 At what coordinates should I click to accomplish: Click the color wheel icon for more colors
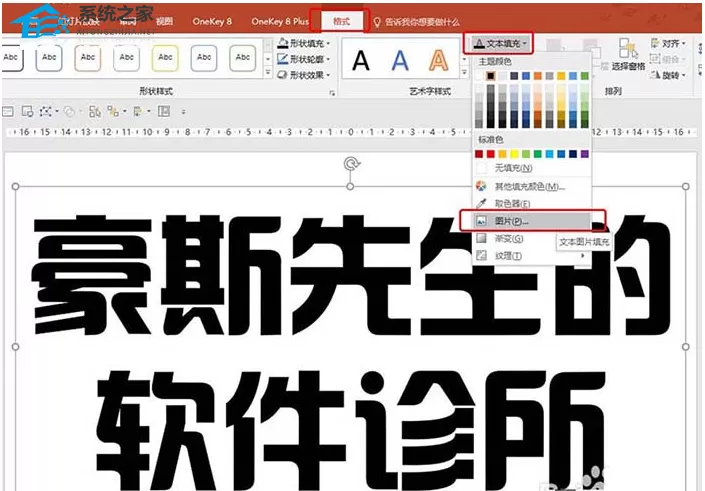481,186
